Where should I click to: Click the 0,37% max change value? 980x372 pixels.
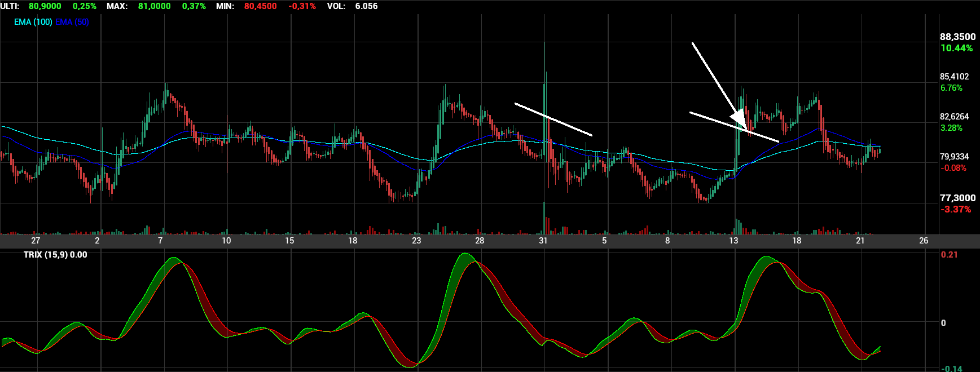pos(194,6)
